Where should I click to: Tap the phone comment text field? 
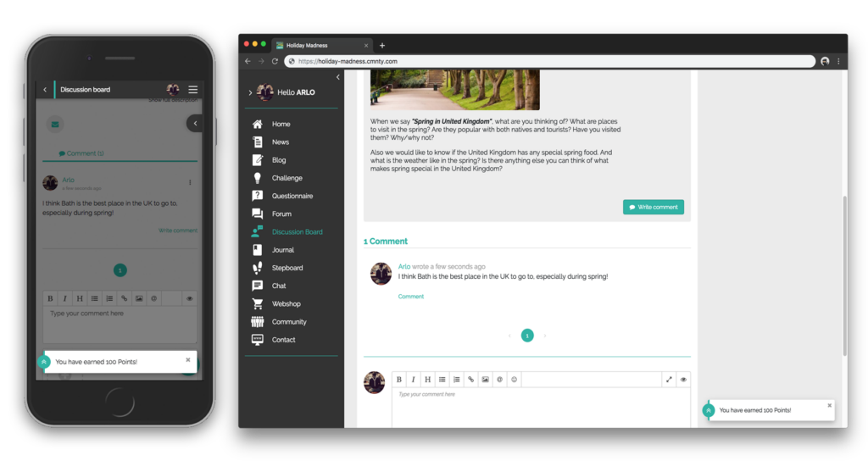120,325
